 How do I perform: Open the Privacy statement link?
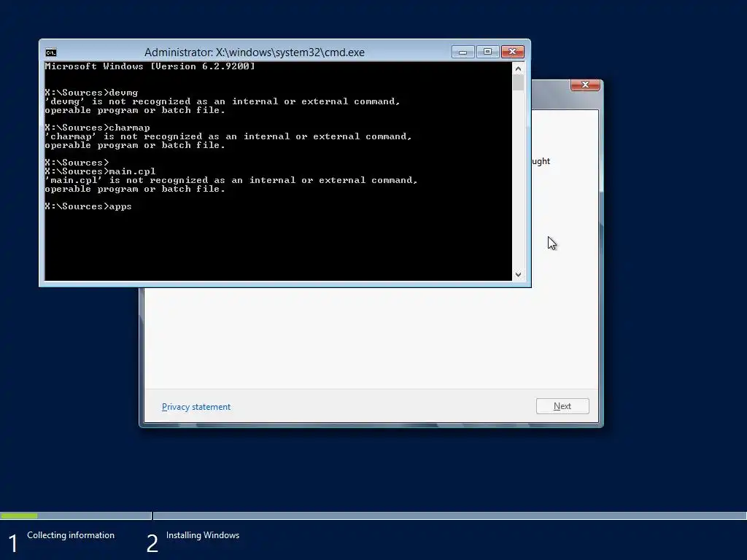click(196, 407)
